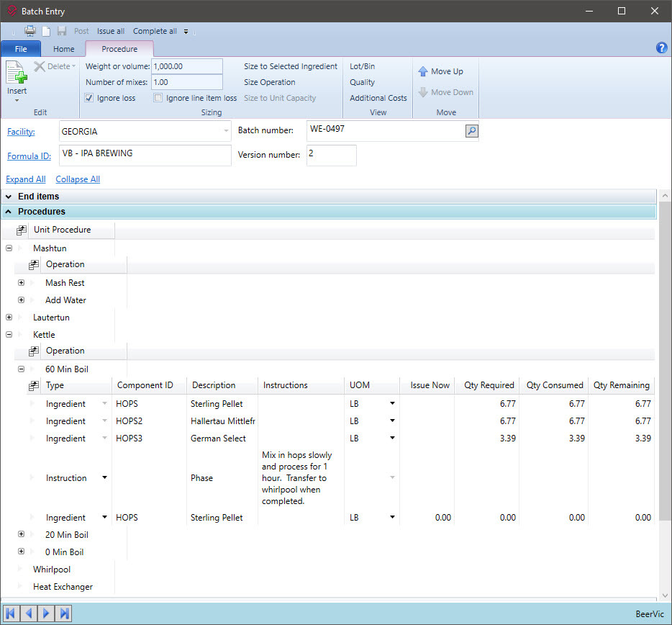Screen dimensions: 672x625
Task: Click the Save icon in the toolbar
Action: pos(62,31)
